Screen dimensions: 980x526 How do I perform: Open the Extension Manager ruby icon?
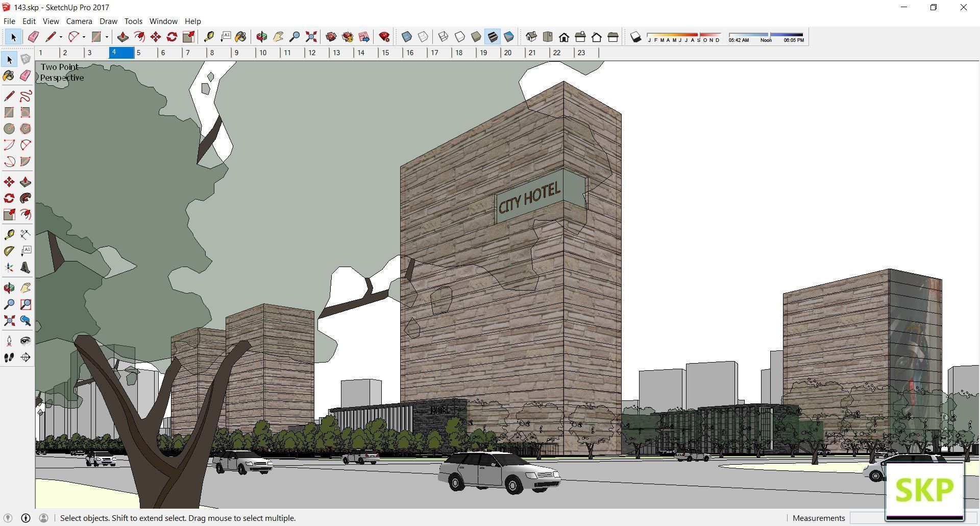[x=384, y=37]
